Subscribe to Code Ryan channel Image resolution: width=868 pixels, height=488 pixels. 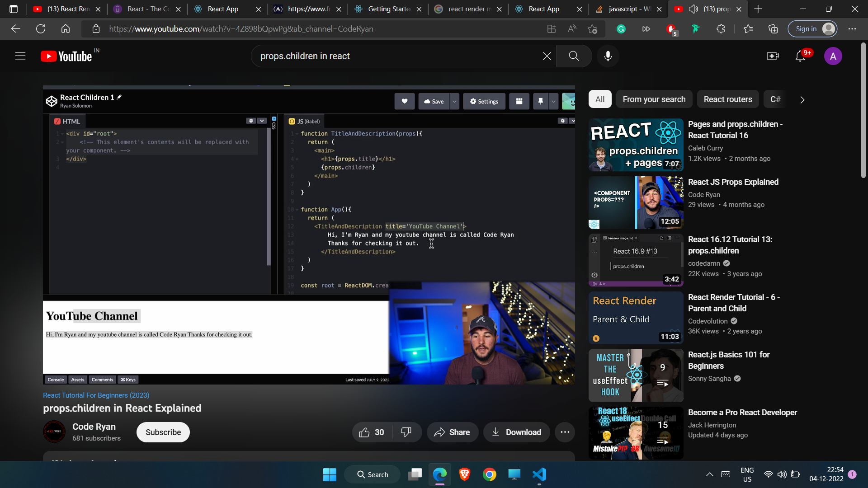pos(163,432)
